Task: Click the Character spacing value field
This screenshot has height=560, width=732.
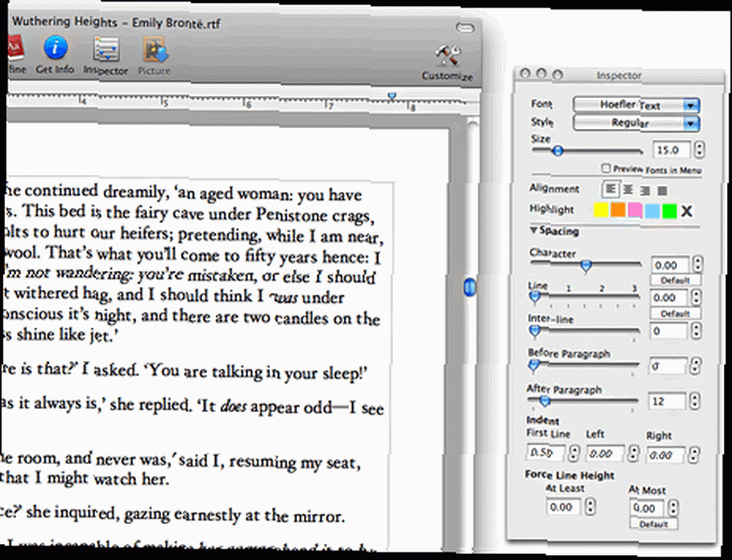Action: click(670, 265)
